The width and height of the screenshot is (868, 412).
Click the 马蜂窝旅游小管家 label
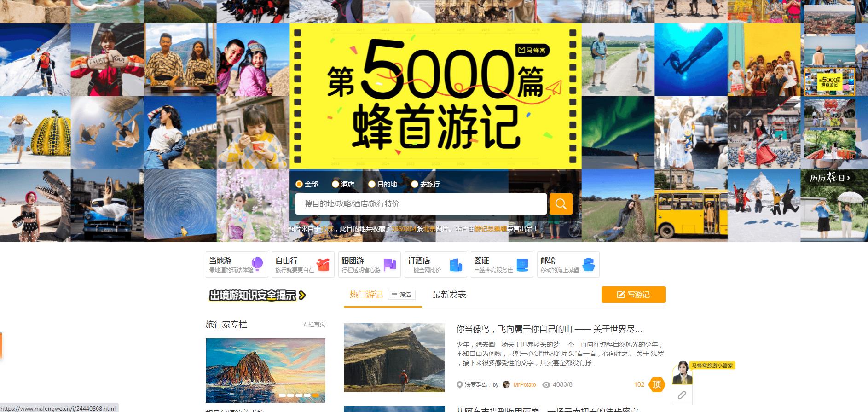coord(712,366)
